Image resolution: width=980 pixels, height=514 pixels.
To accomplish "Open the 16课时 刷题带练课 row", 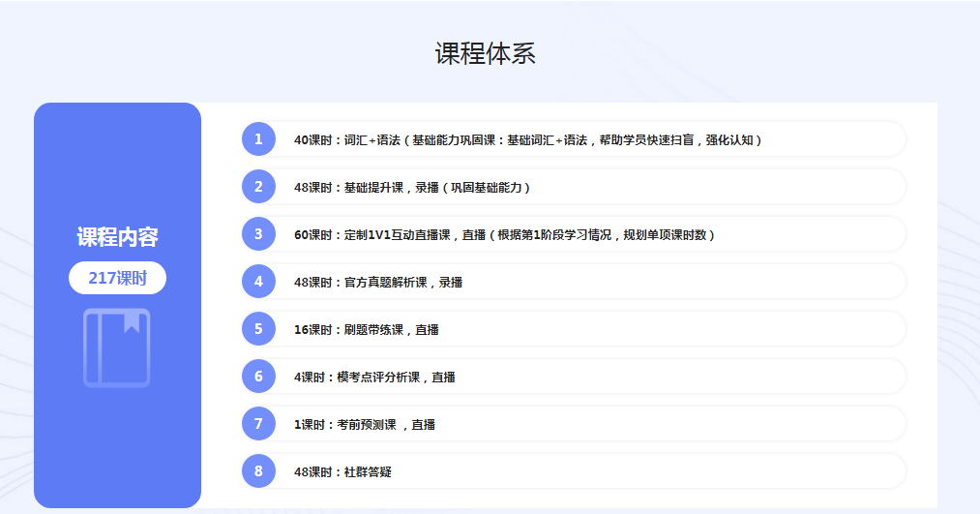I will (367, 329).
